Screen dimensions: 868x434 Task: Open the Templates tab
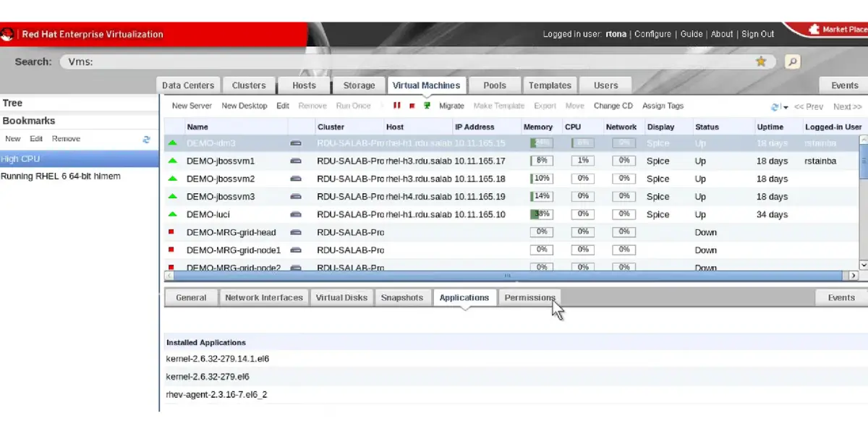point(550,85)
